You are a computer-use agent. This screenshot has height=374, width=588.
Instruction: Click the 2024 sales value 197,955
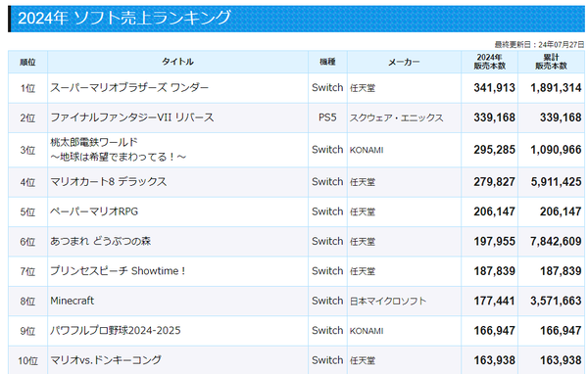494,241
